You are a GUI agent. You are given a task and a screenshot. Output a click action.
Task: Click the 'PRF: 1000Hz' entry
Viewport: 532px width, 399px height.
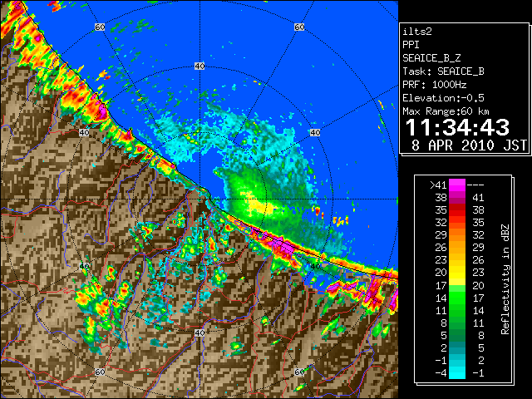[434, 85]
